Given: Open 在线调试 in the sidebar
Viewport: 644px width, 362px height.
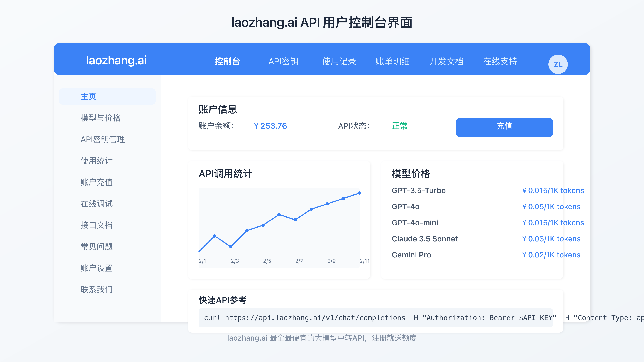Looking at the screenshot, I should (x=96, y=204).
